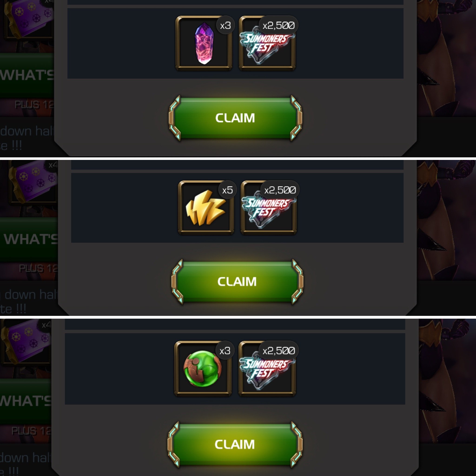Tap x2,500 quantity badge in top panel
Viewport: 476px width, 476px height.
click(x=279, y=25)
